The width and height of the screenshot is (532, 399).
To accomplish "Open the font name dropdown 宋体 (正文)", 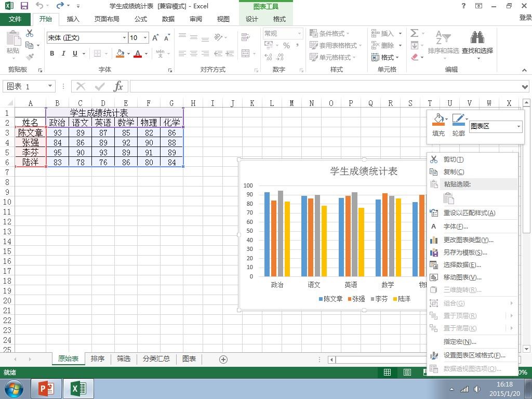I will (x=124, y=37).
